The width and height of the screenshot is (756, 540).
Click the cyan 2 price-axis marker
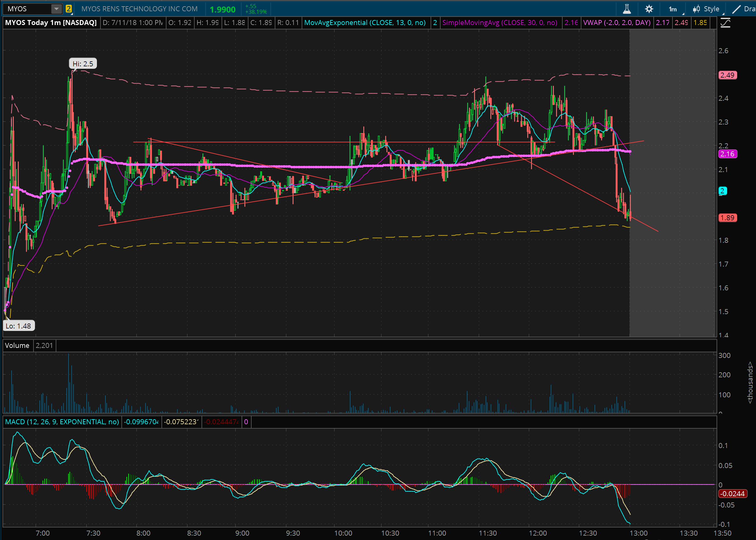click(723, 191)
